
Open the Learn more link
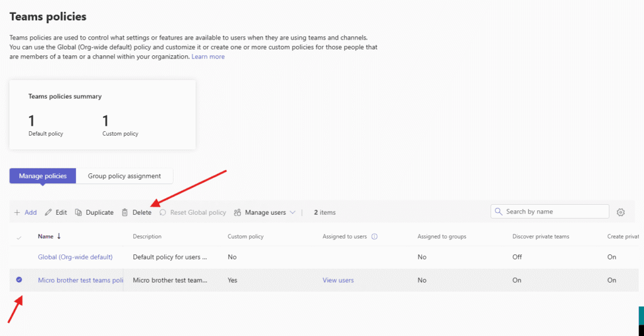tap(208, 57)
